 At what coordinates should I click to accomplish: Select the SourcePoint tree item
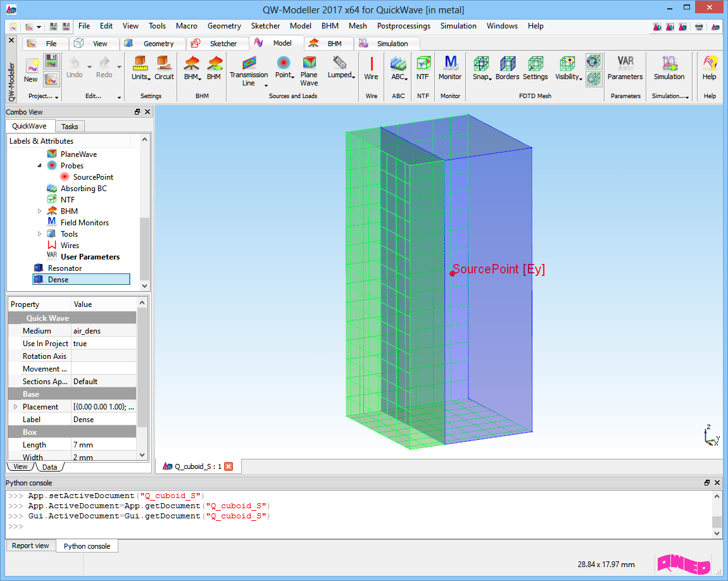tap(93, 177)
